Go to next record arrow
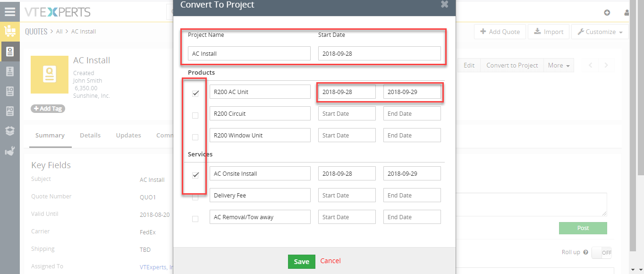This screenshot has width=644, height=274. [606, 65]
